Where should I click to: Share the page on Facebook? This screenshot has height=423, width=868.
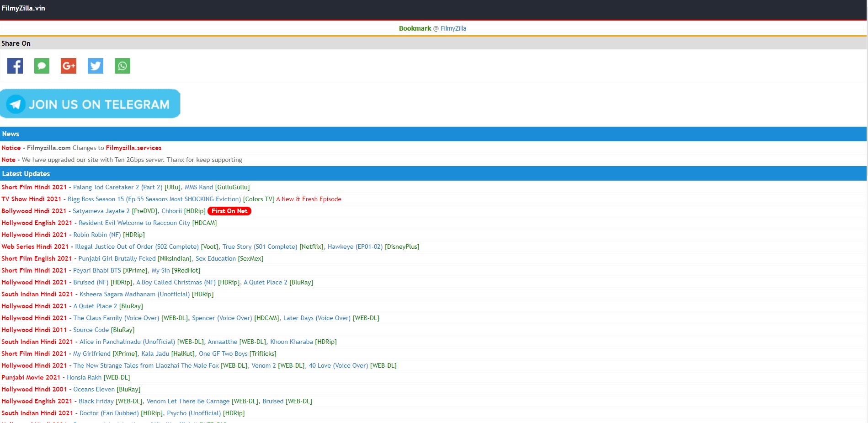(15, 66)
